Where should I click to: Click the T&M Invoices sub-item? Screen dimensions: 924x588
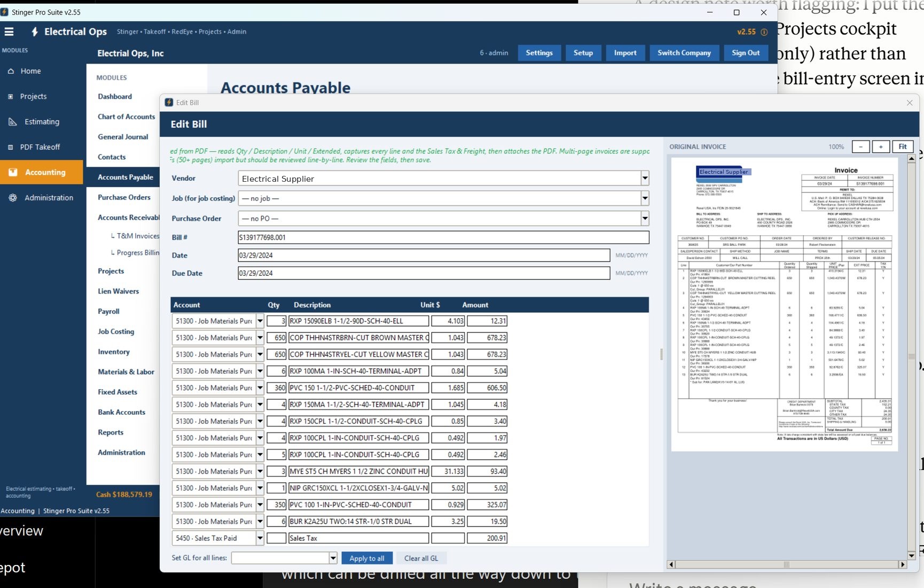[x=138, y=236]
